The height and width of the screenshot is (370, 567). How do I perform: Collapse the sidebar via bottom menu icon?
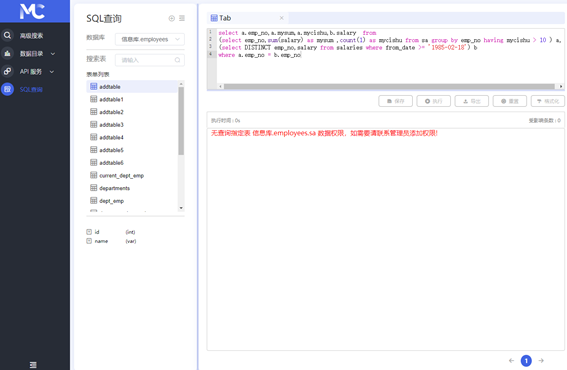click(33, 365)
